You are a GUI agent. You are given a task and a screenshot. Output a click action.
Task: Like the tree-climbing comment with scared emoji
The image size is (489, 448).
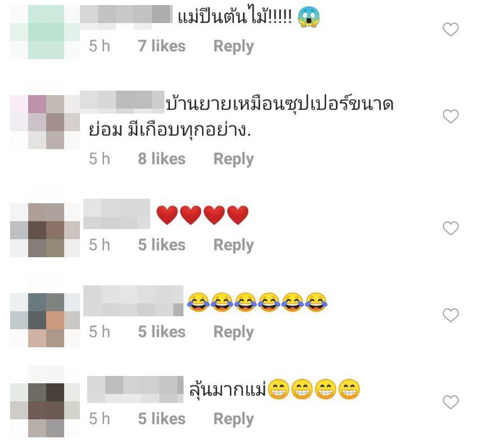point(451,30)
